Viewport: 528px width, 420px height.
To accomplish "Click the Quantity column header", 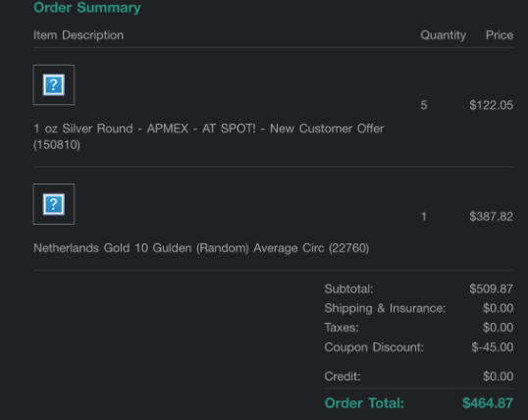I will (x=444, y=35).
